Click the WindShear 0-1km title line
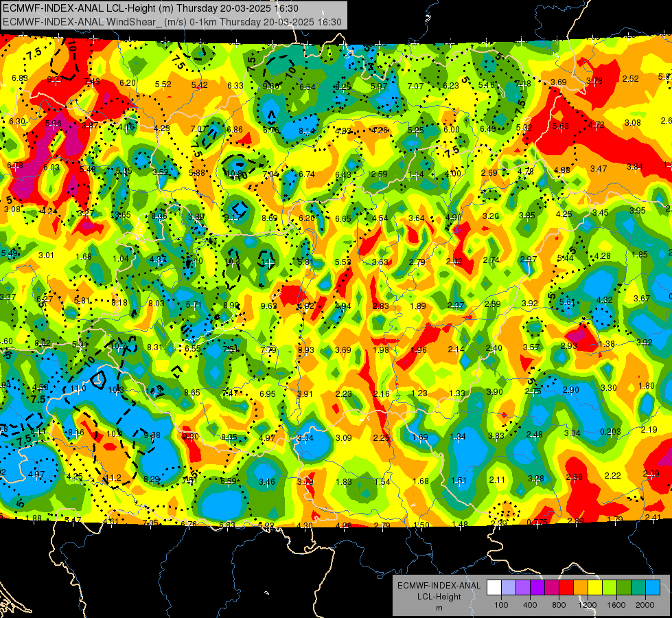This screenshot has height=618, width=672. click(x=172, y=22)
